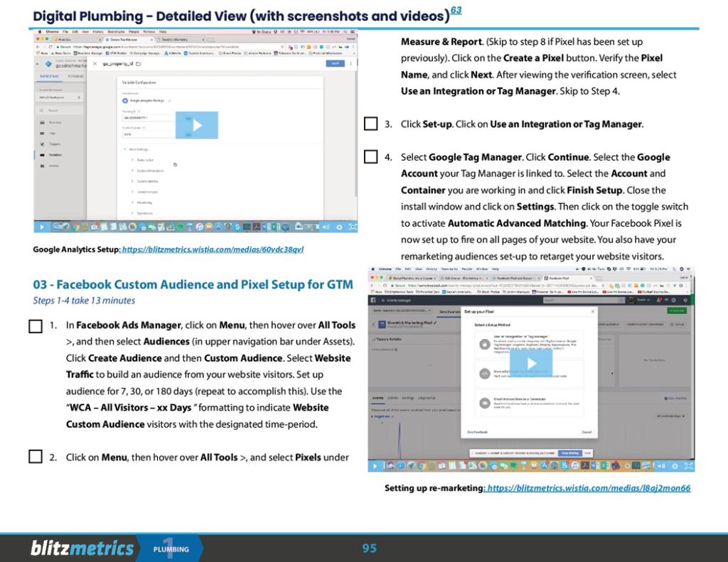
Task: Click the blue Save button in Tag Manager
Action: pyautogui.click(x=336, y=63)
